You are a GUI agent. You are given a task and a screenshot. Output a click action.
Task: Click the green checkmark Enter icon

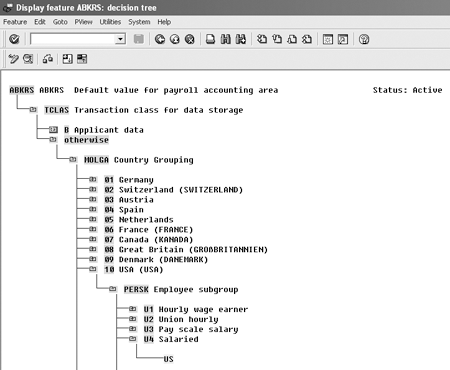pos(14,39)
